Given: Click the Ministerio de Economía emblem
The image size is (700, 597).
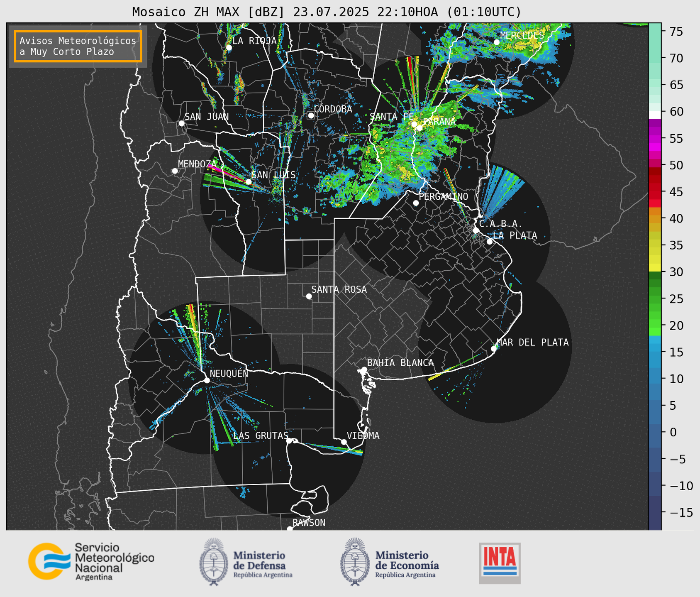Looking at the screenshot, I should click(x=355, y=562).
